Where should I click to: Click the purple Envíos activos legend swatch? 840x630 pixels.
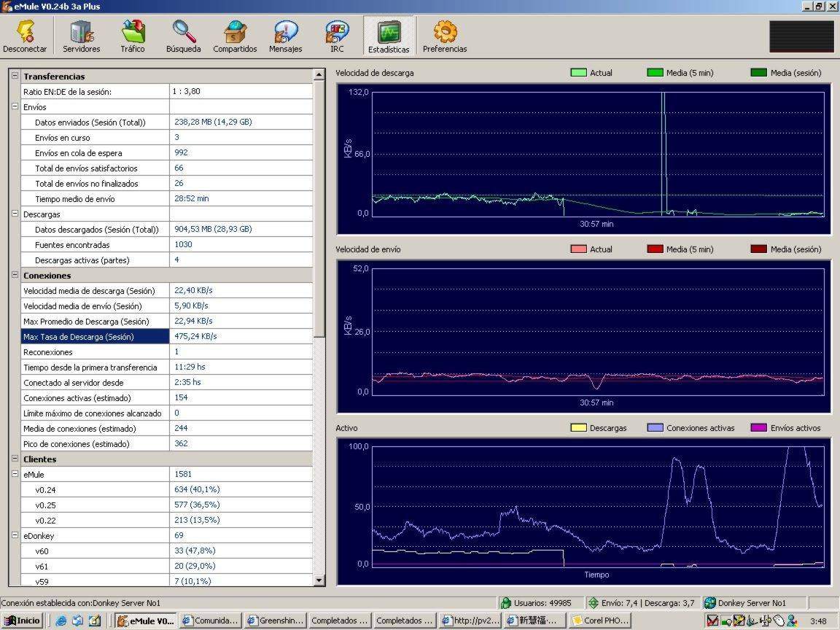(759, 428)
